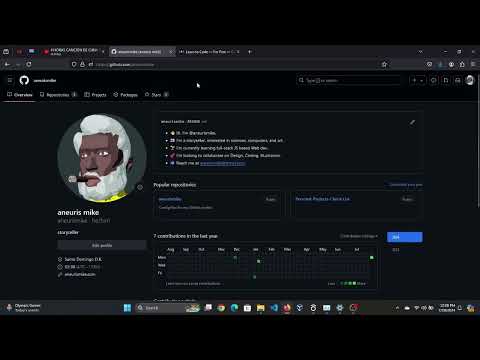Open File Explorer from the taskbar
The image size is (480, 360).
pyautogui.click(x=261, y=308)
